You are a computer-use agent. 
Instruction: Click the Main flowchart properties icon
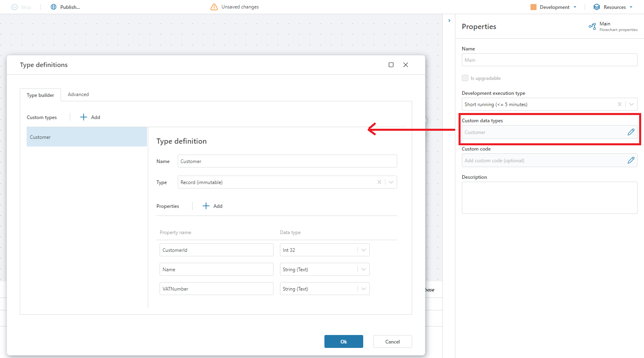coord(592,27)
